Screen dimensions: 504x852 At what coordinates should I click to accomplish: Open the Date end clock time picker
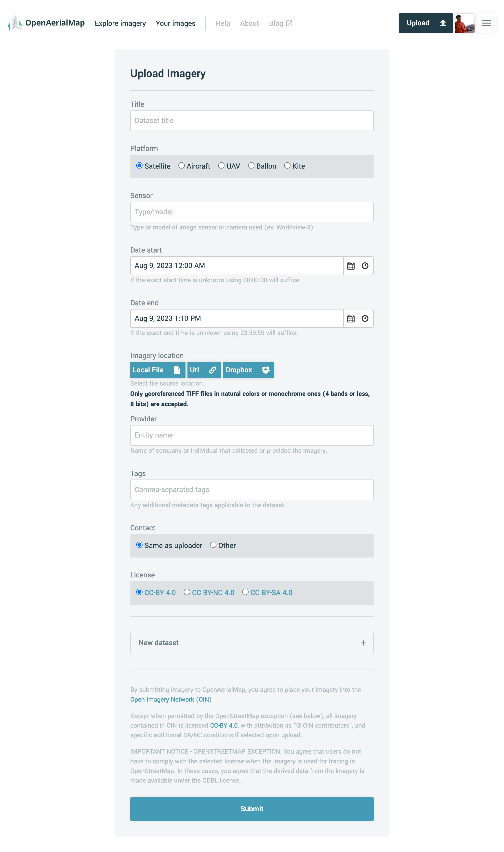tap(365, 319)
